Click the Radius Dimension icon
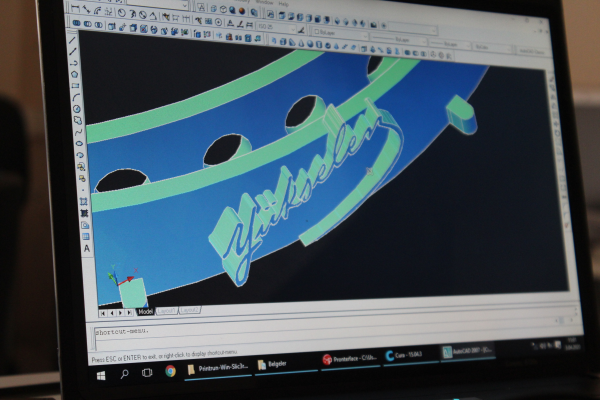Screen dimensions: 600x400 121,13
